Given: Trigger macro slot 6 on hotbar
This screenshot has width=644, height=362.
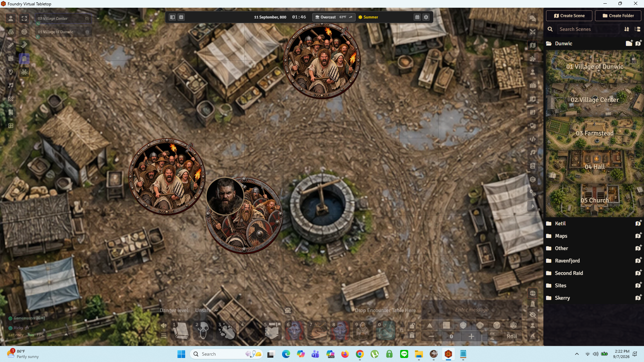Looking at the screenshot, I should click(x=294, y=331).
